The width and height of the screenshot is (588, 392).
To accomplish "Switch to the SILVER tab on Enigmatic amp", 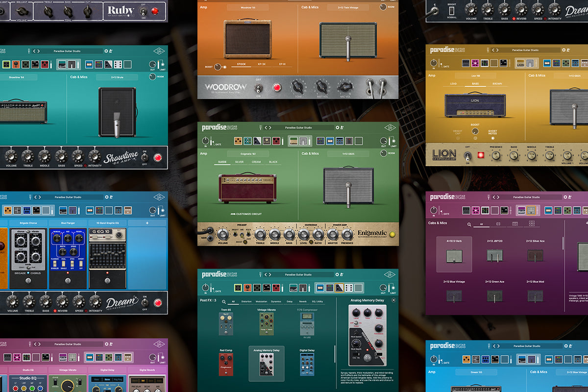I will pyautogui.click(x=240, y=162).
